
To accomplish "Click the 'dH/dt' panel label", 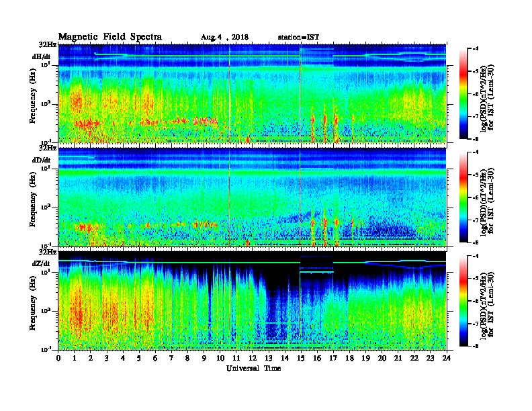I will pos(42,56).
